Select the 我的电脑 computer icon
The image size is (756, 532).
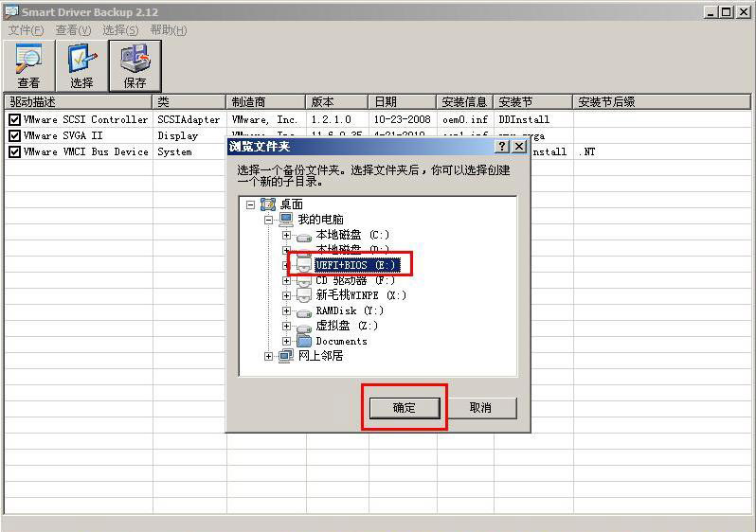tap(286, 220)
